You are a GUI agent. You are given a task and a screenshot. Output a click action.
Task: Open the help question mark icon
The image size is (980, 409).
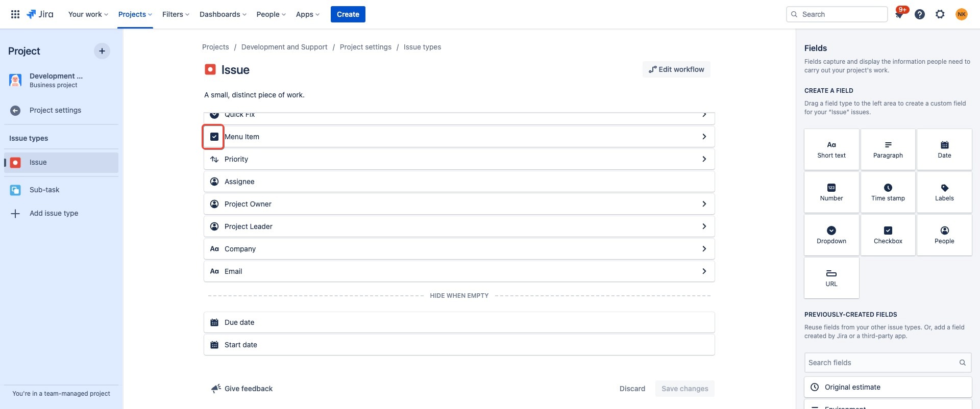tap(920, 14)
